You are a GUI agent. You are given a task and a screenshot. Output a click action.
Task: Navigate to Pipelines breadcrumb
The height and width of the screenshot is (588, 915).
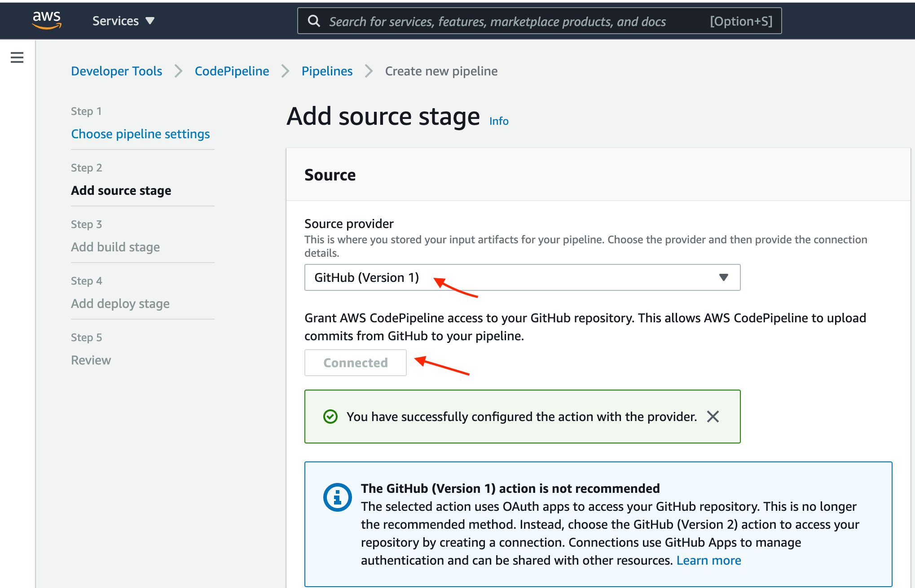point(327,71)
